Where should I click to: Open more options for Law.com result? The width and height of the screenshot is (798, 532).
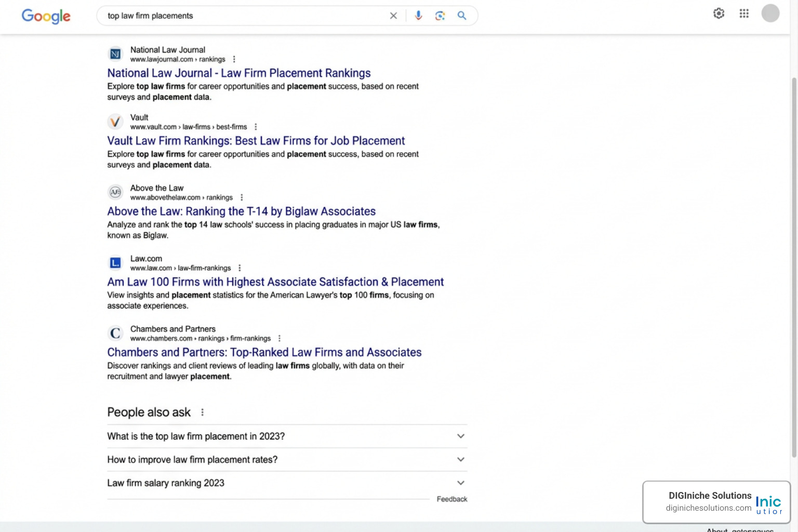coord(240,268)
